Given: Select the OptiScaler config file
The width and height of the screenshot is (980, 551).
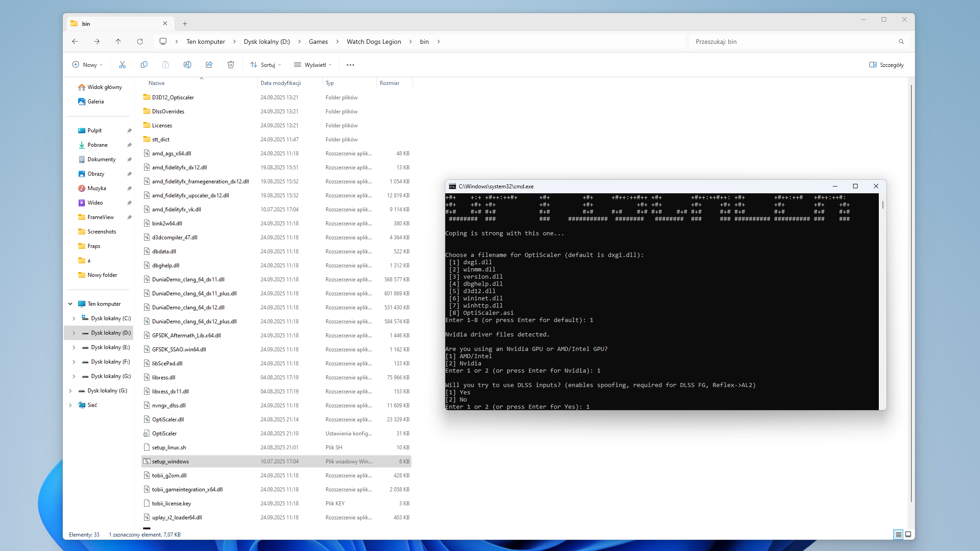Looking at the screenshot, I should (276, 434).
